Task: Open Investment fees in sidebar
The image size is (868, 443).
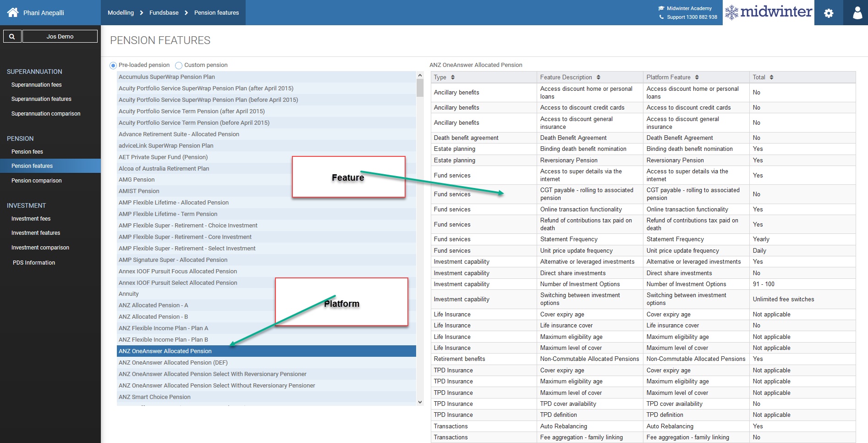Action: pyautogui.click(x=31, y=219)
